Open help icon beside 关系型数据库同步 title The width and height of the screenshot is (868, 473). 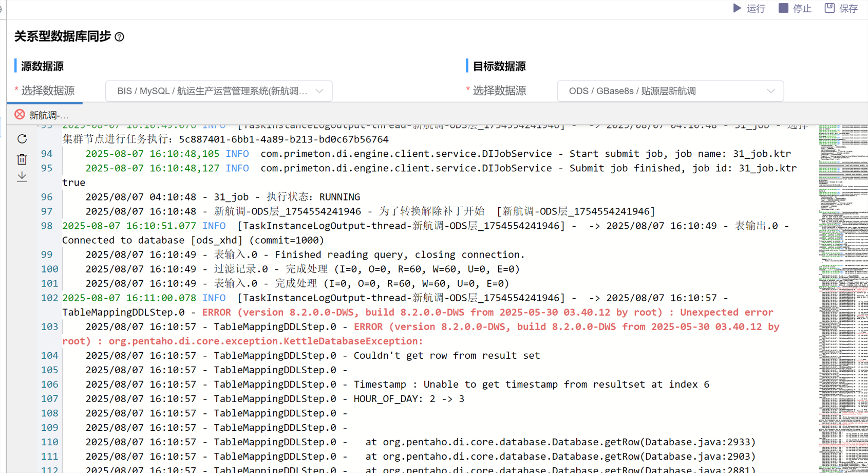[120, 37]
